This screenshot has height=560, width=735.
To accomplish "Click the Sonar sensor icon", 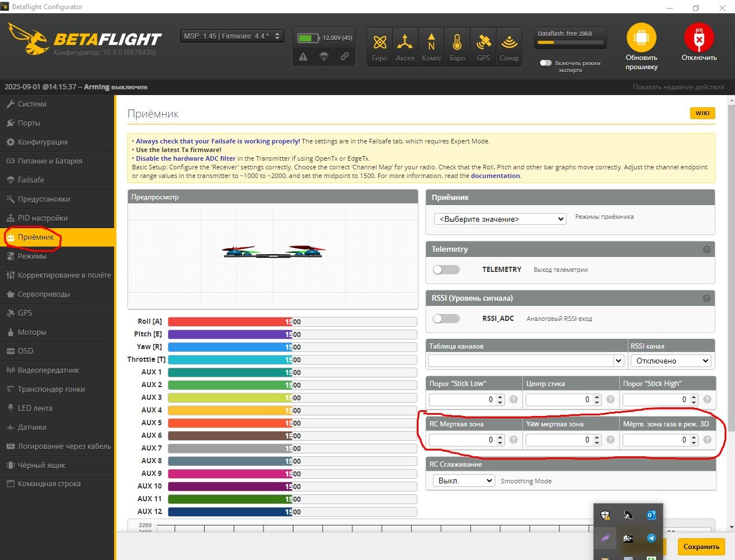I will (509, 42).
